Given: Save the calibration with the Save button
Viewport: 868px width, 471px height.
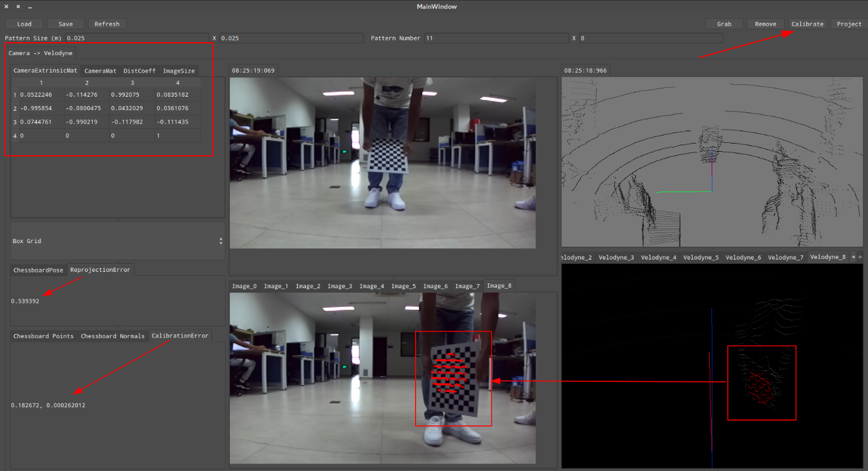Looking at the screenshot, I should [x=66, y=24].
